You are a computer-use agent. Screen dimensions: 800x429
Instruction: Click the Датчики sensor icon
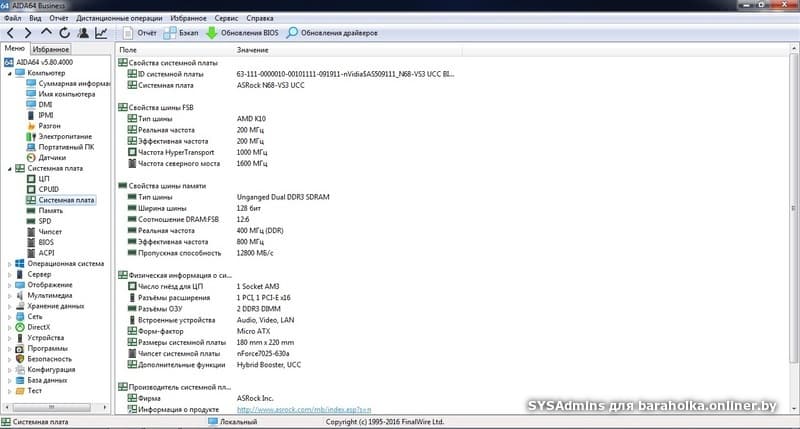pos(31,158)
